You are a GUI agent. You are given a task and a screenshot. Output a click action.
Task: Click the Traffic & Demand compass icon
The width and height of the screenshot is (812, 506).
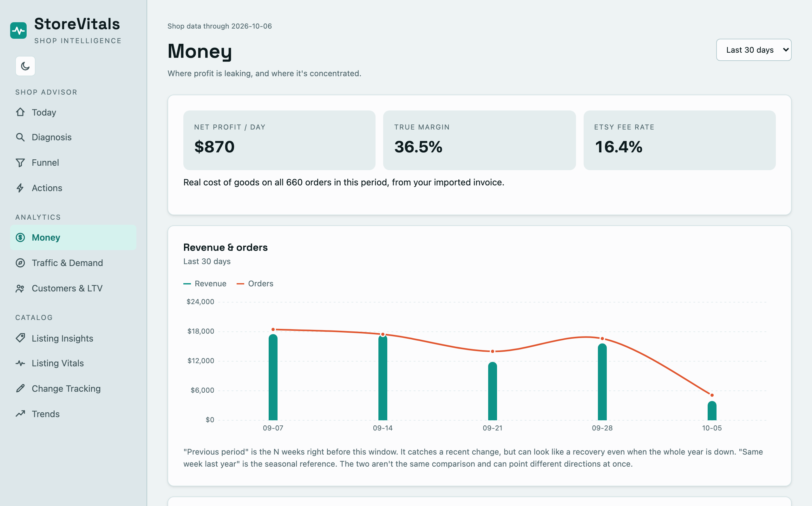point(20,263)
